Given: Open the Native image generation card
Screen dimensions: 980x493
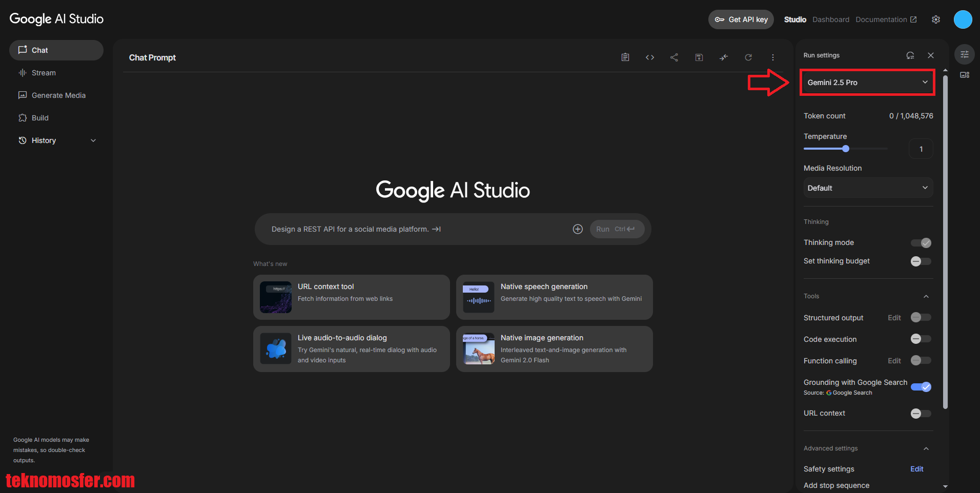Looking at the screenshot, I should click(555, 349).
